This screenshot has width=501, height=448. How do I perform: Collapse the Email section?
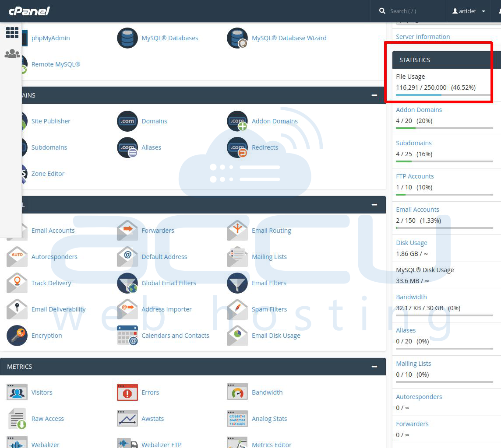coord(374,205)
